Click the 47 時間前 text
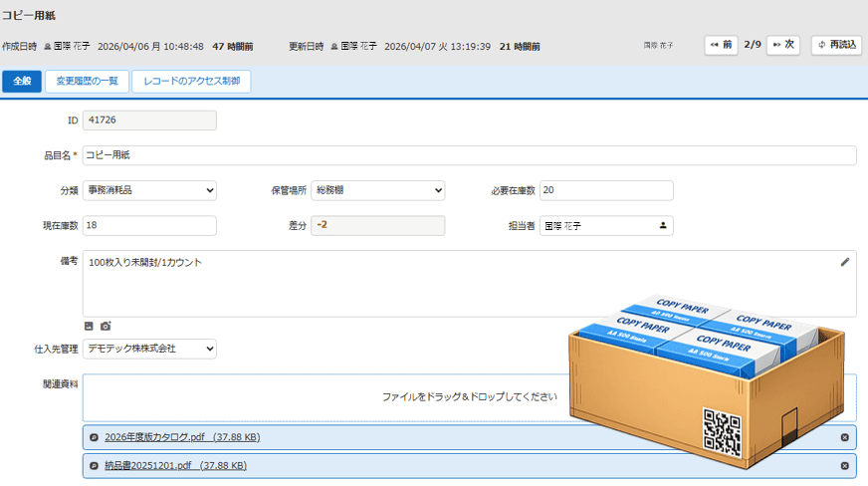 [233, 47]
